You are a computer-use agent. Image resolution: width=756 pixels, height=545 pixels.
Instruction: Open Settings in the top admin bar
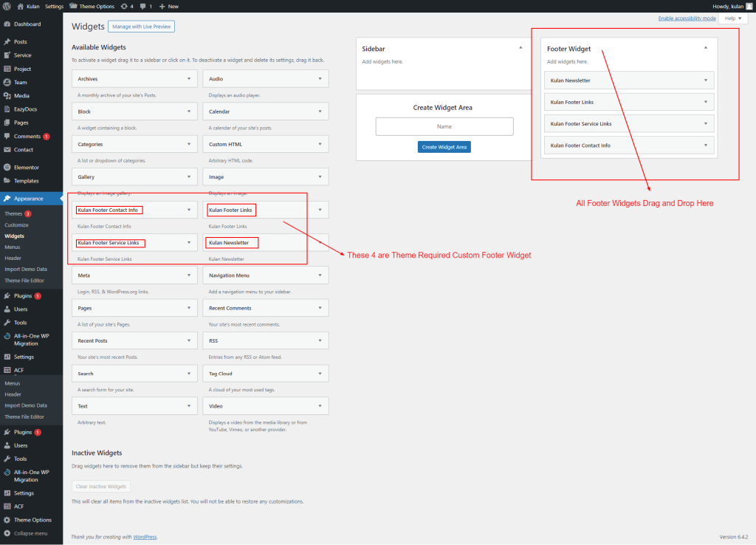[54, 6]
